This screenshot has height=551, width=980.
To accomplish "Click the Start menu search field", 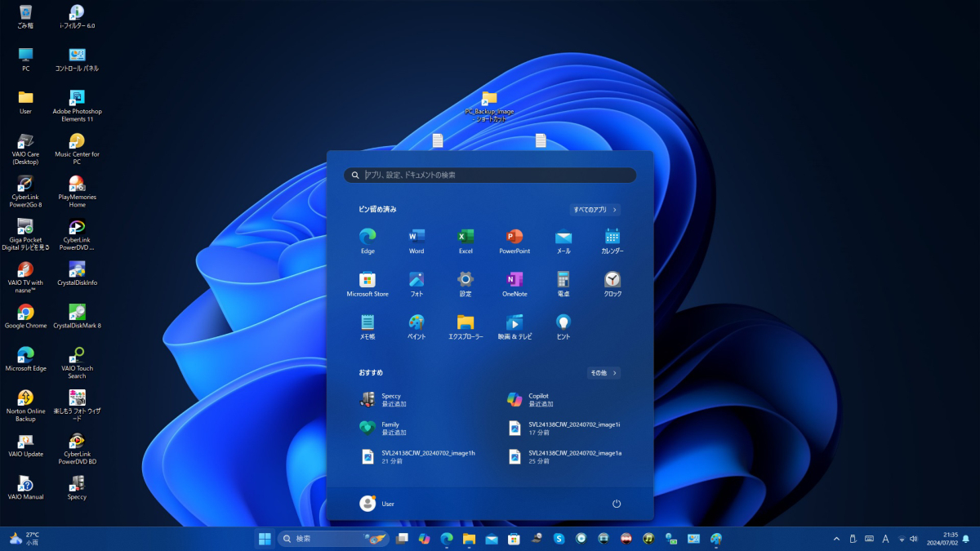I will pyautogui.click(x=490, y=176).
